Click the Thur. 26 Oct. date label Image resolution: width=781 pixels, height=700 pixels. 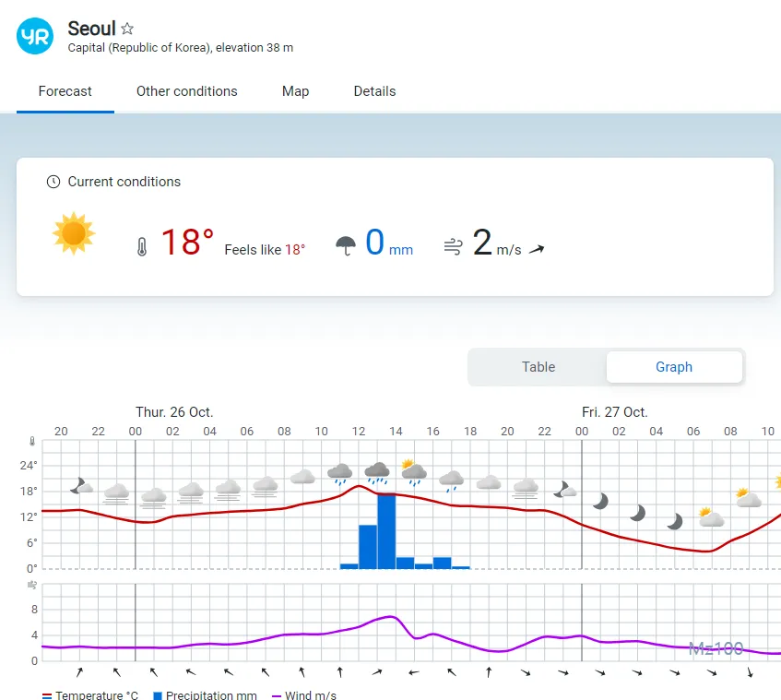tap(174, 412)
